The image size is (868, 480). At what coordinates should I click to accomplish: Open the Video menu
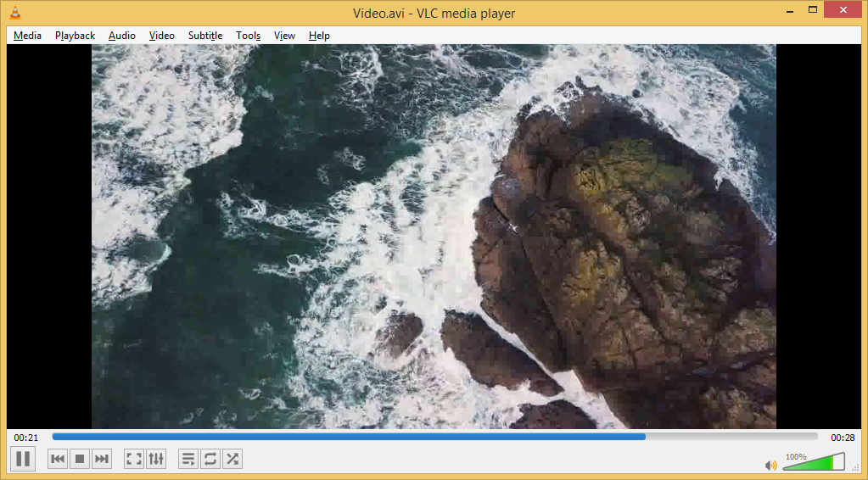click(x=162, y=36)
